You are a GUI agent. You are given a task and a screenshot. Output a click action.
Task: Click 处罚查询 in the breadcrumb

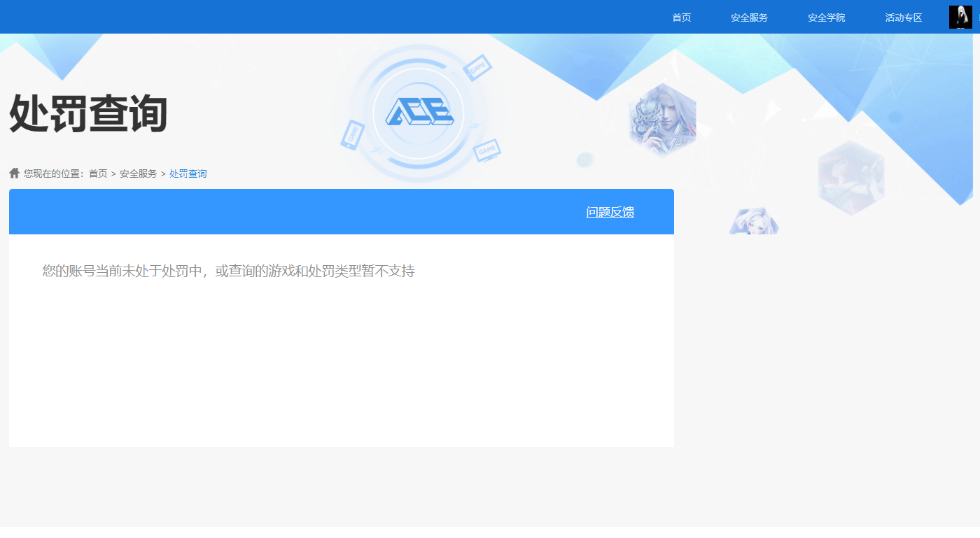[x=188, y=174]
